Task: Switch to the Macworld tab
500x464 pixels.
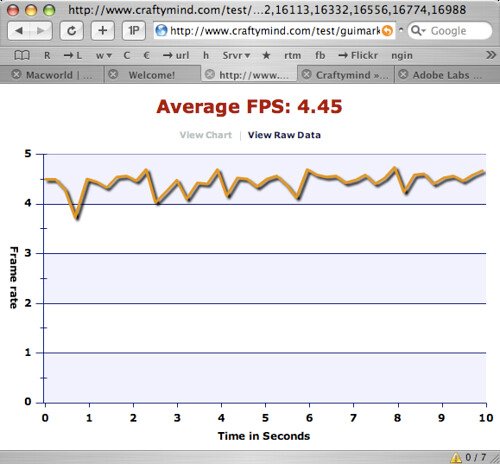Action: pos(52,75)
